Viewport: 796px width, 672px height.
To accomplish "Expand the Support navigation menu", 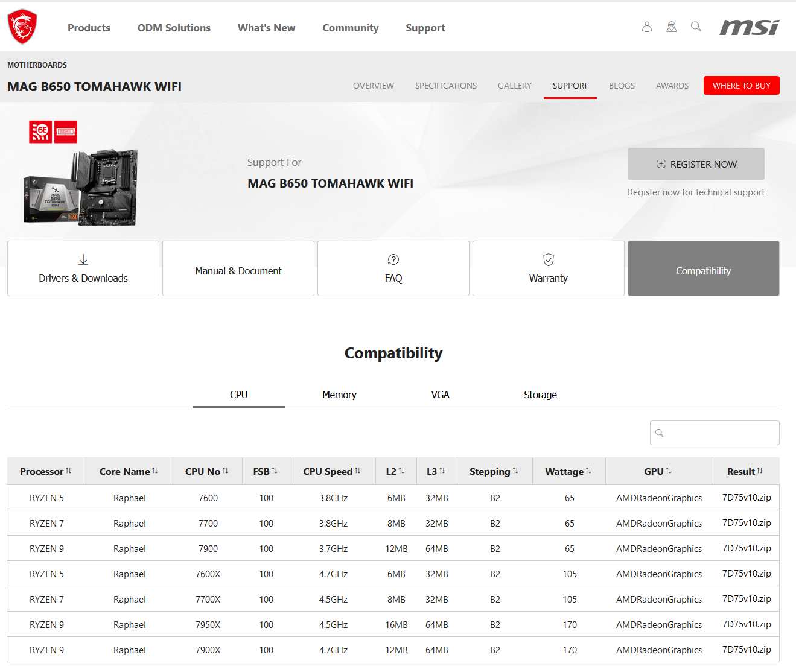I will pyautogui.click(x=425, y=28).
